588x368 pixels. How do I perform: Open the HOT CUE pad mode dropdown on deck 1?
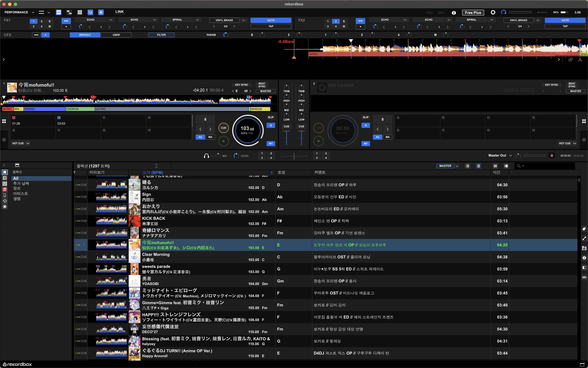(21, 143)
